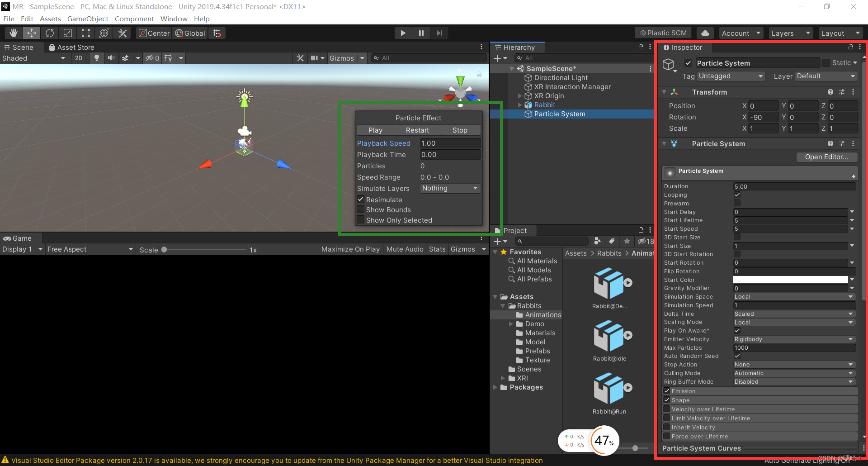Viewport: 868px width, 466px height.
Task: Toggle Pivot Center handle position
Action: coord(154,33)
